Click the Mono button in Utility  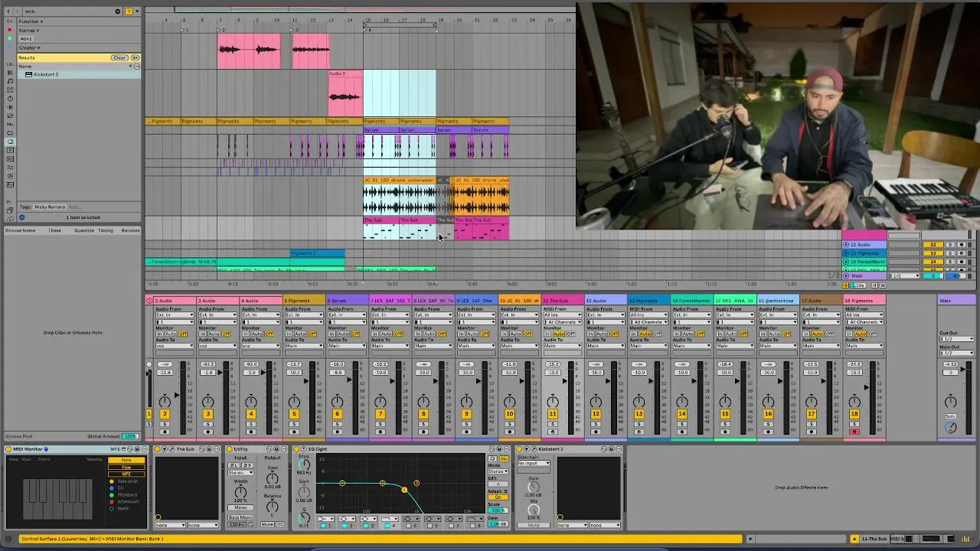point(240,507)
